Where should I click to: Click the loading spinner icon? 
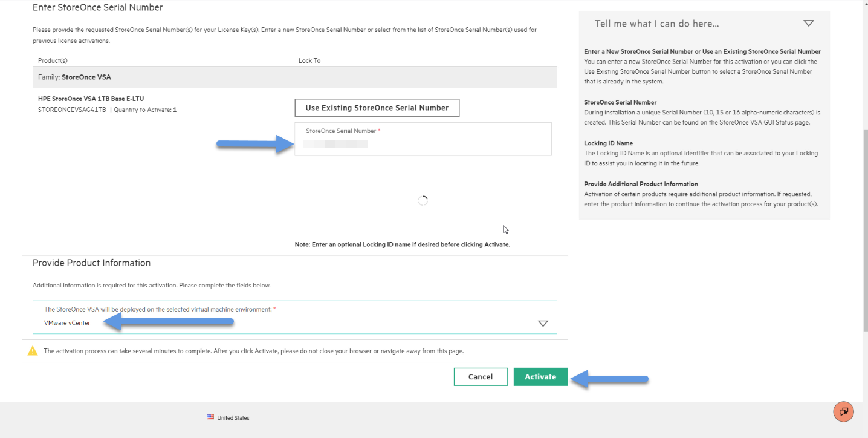tap(423, 201)
